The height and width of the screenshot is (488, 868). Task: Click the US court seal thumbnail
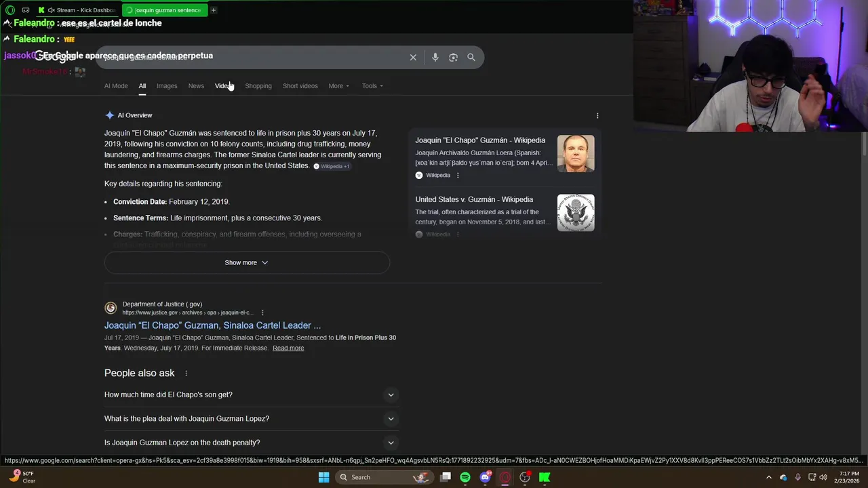[576, 213]
